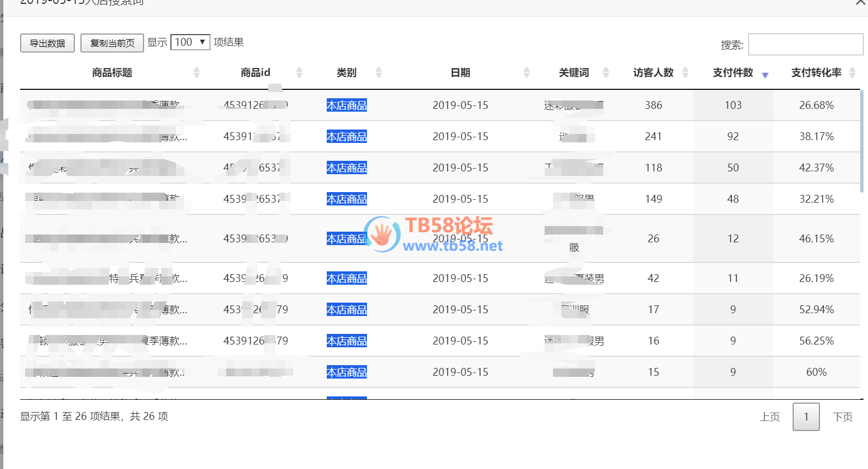
Task: Click the 26.68% conversion rate cell
Action: [815, 106]
